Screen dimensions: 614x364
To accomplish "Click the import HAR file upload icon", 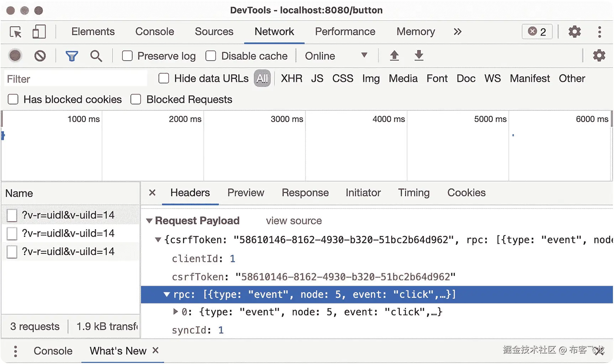I will 394,56.
